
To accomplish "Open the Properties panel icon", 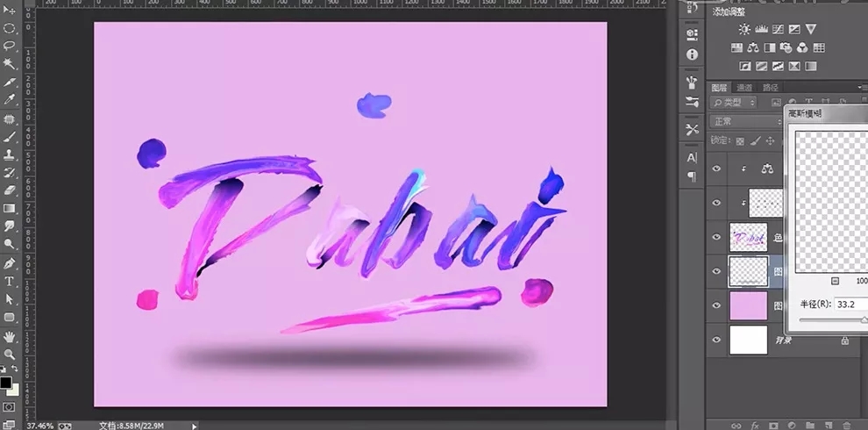I will [692, 34].
